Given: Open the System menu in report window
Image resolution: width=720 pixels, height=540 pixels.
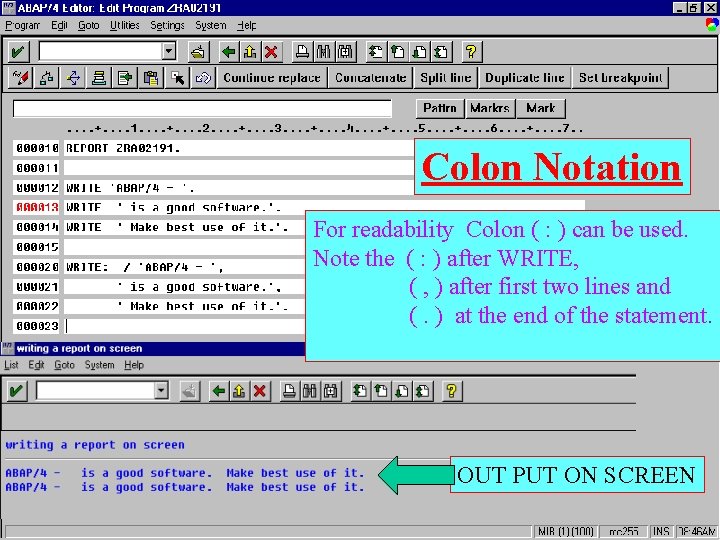Looking at the screenshot, I should pyautogui.click(x=99, y=365).
